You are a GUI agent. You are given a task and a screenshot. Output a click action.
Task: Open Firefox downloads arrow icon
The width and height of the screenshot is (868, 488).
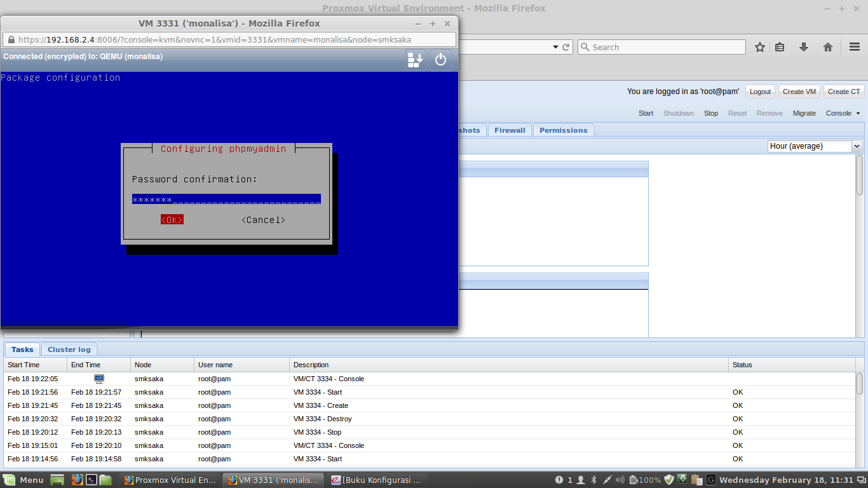(804, 47)
